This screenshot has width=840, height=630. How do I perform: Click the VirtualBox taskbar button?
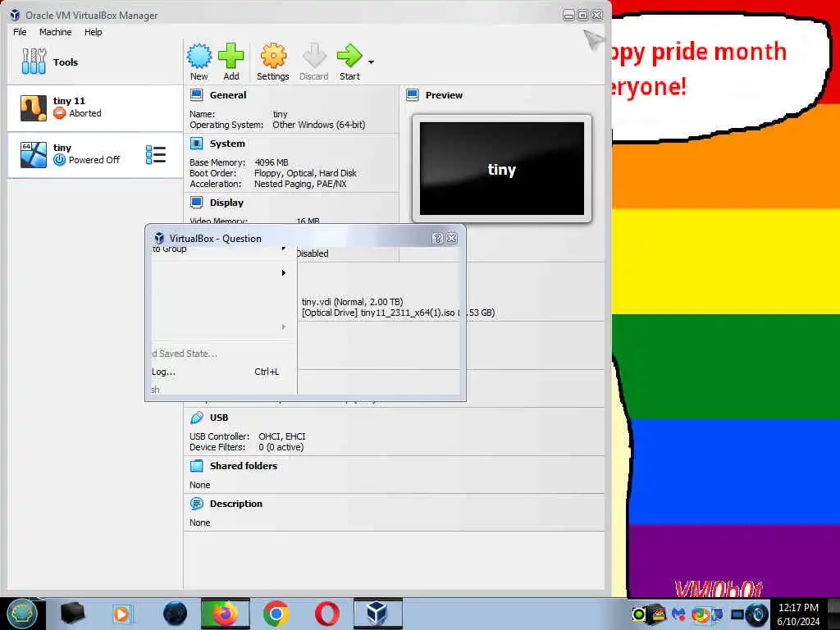(x=377, y=614)
